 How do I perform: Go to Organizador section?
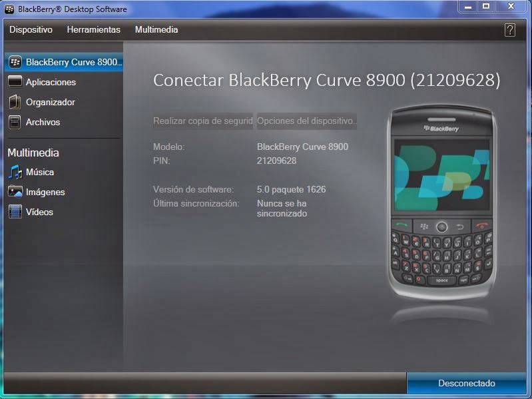(x=51, y=102)
